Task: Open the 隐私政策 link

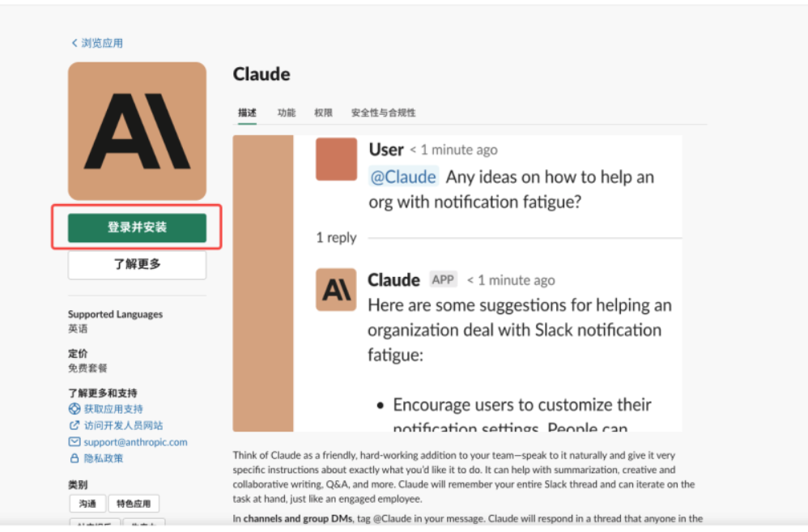Action: tap(104, 458)
